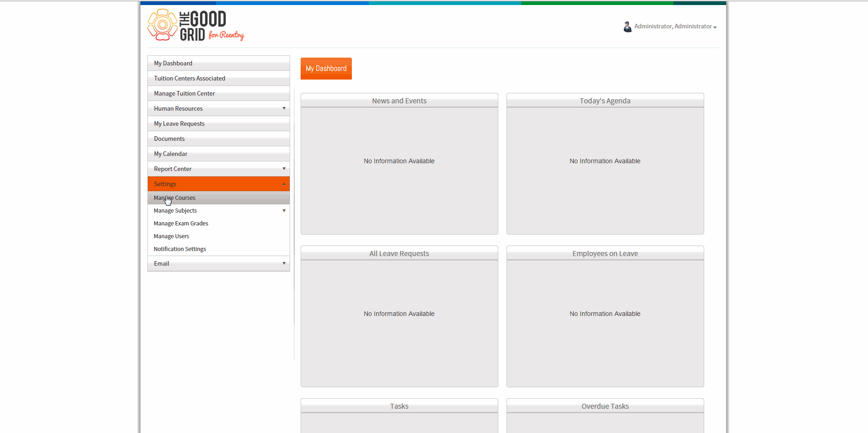Open My Dashboard in the sidebar
This screenshot has height=433, width=868.
[x=219, y=63]
